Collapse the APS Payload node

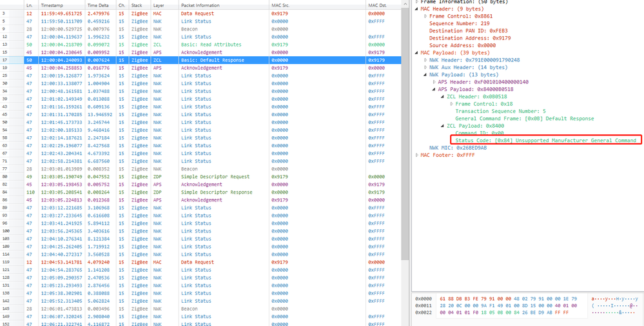[x=434, y=89]
